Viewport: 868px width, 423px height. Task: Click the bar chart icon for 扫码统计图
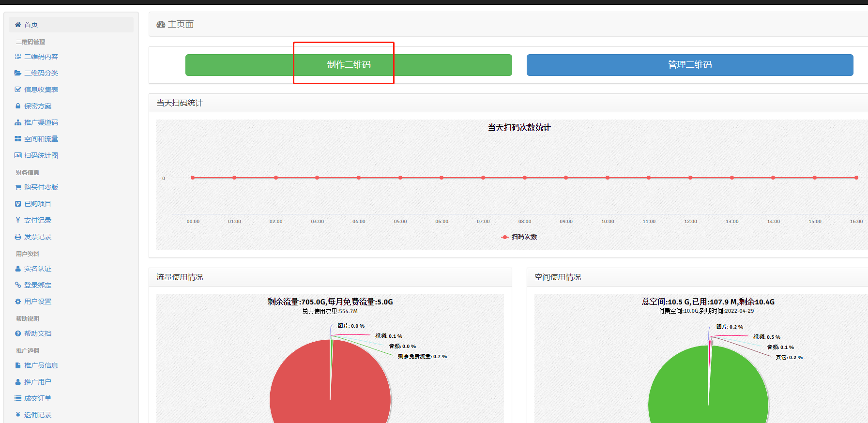18,155
